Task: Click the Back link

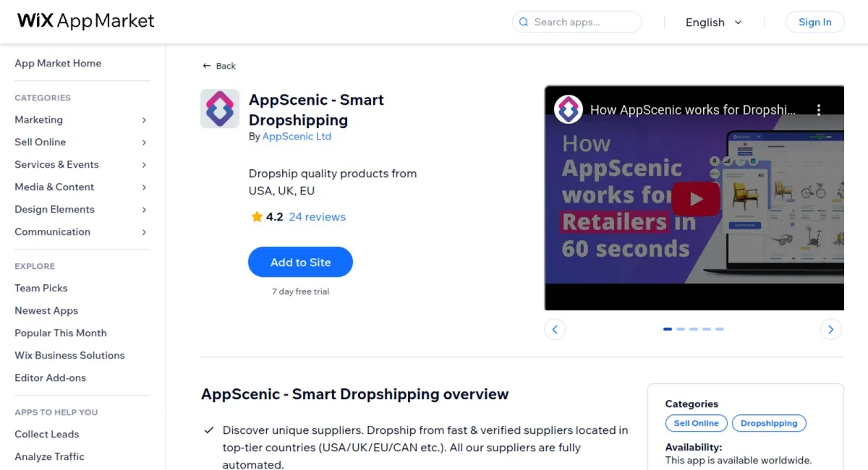Action: [x=219, y=66]
